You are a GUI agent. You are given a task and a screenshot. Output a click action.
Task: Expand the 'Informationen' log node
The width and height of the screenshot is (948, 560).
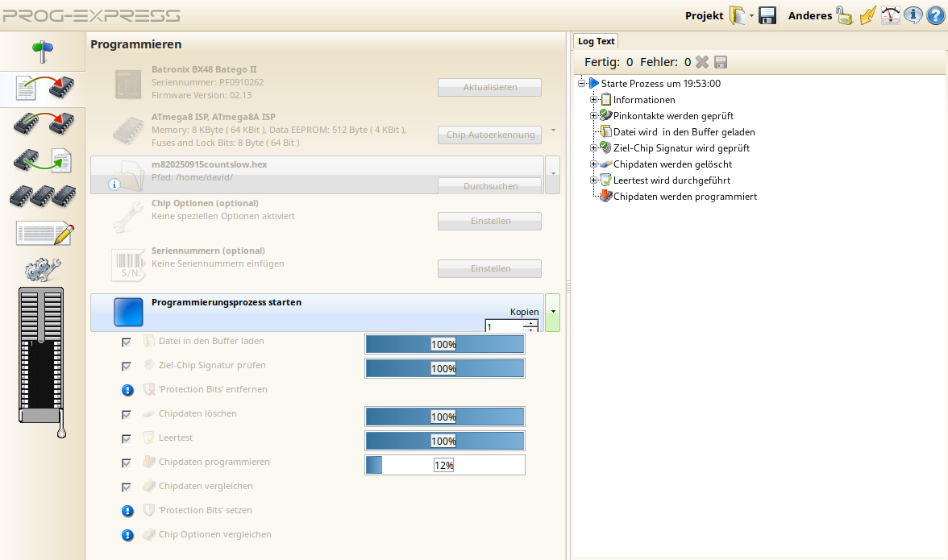[x=594, y=100]
